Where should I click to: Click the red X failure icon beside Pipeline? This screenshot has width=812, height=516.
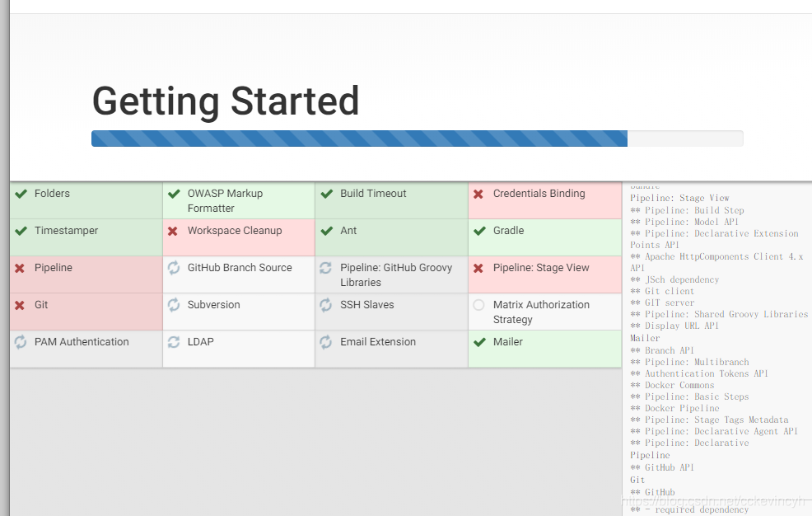coord(20,269)
